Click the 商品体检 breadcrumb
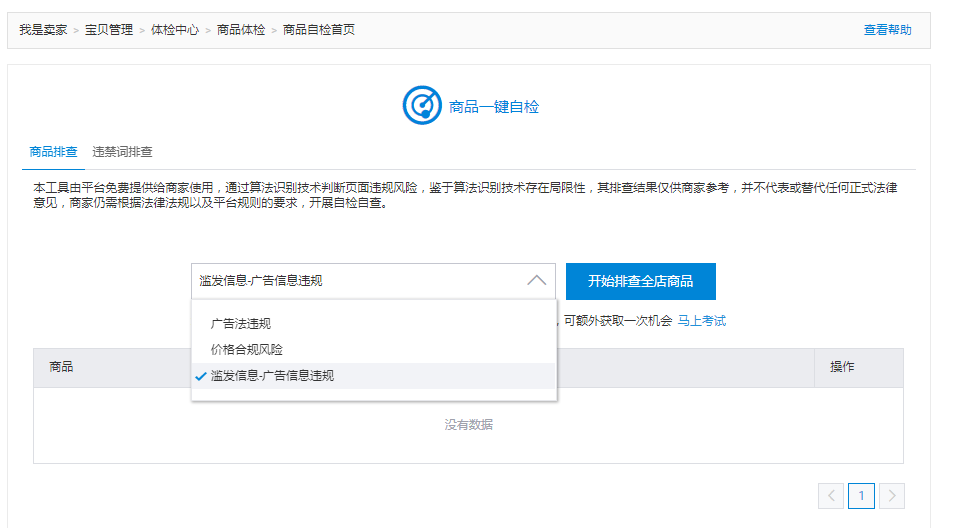 click(x=241, y=30)
